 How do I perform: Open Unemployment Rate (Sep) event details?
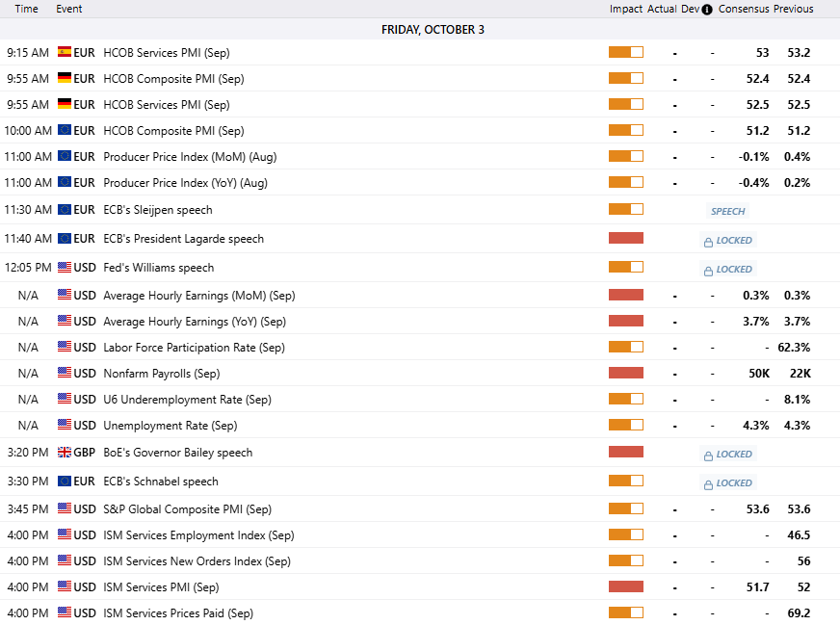point(170,426)
